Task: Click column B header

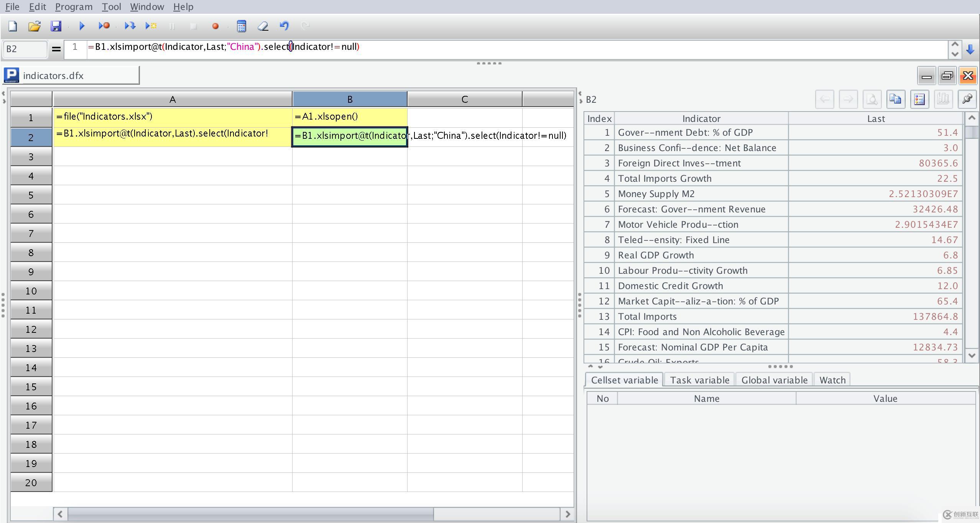Action: [349, 99]
